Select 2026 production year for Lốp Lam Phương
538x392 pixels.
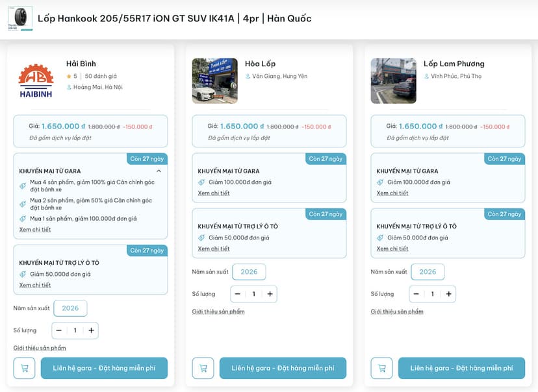[428, 272]
